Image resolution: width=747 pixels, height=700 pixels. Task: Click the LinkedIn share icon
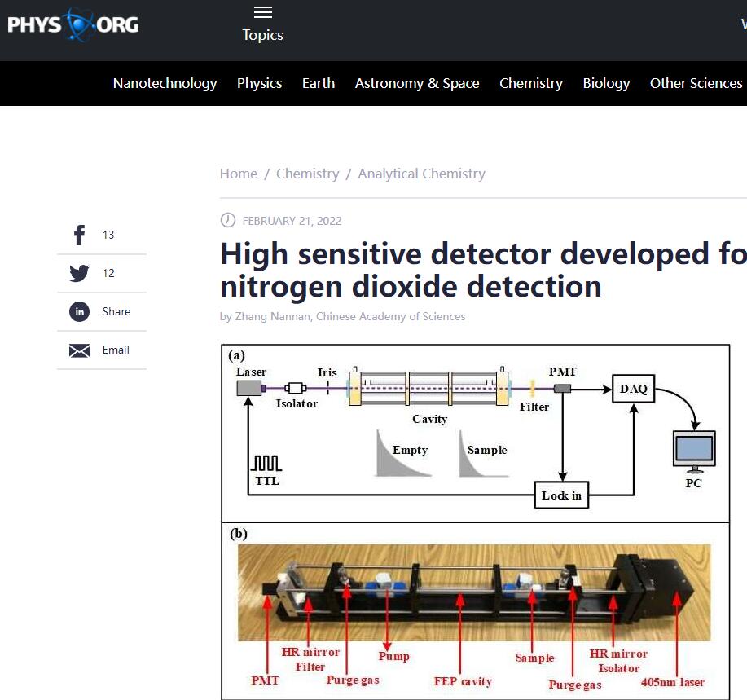pos(79,312)
